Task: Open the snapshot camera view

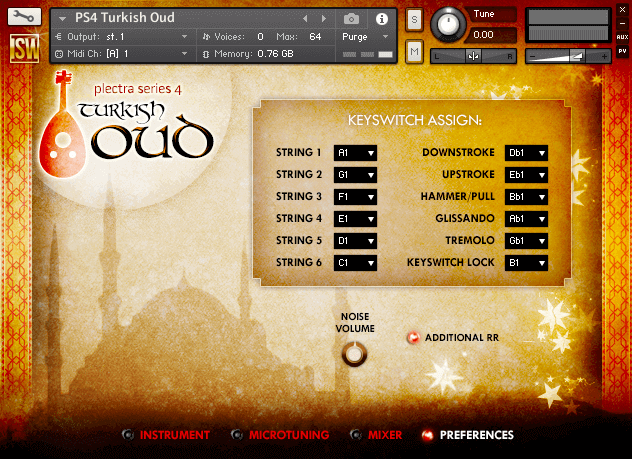Action: 351,19
